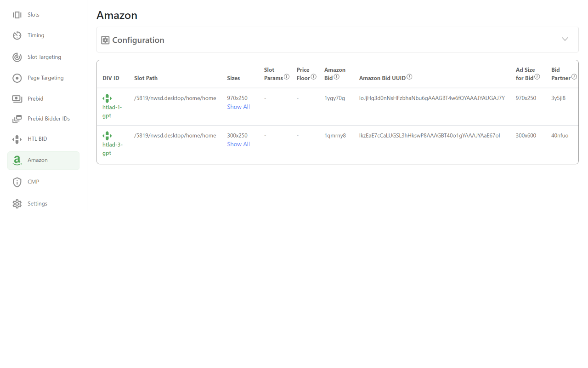Select the Prebid icon
This screenshot has height=368, width=588.
click(17, 99)
